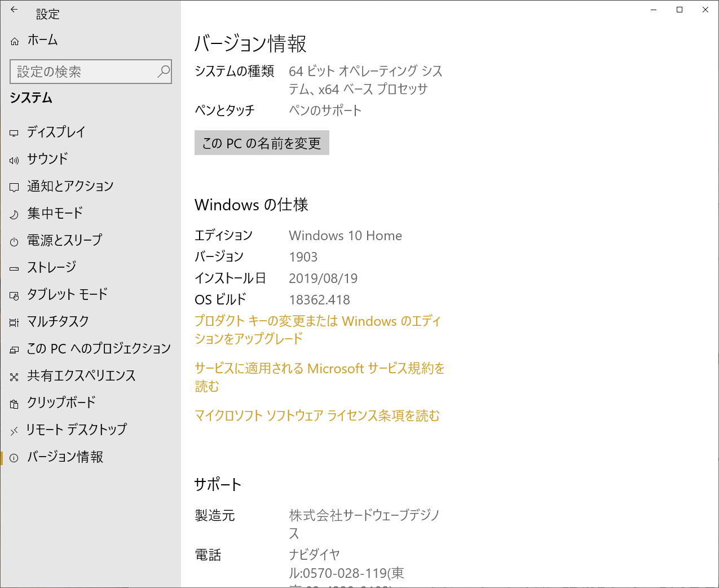Click the 製造元 label
719x588 pixels.
pyautogui.click(x=215, y=516)
